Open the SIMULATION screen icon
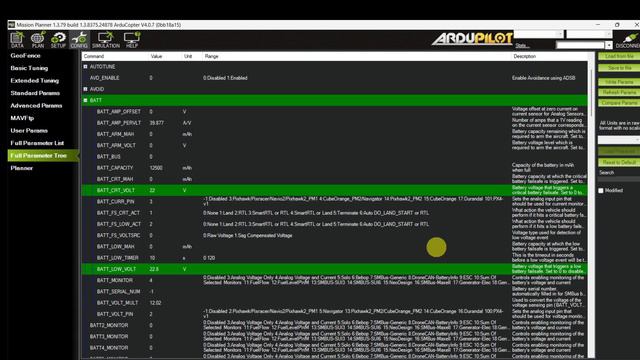The height and width of the screenshot is (360, 640). [106, 40]
